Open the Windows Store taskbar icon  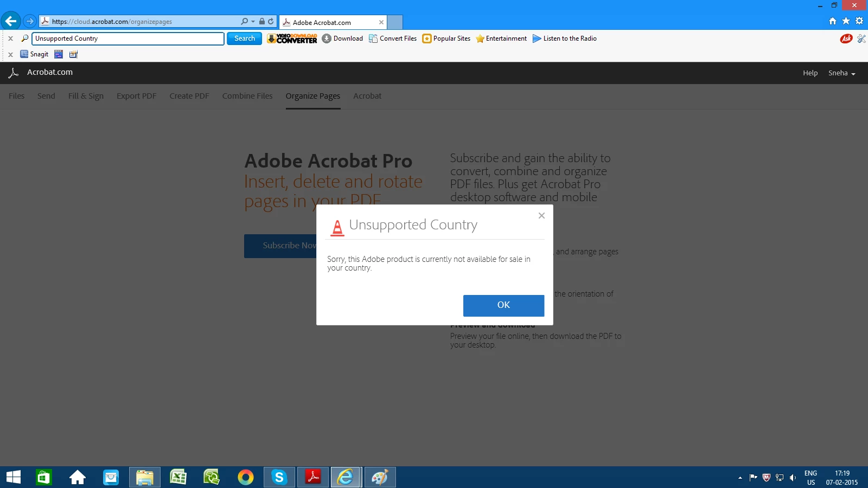click(43, 477)
